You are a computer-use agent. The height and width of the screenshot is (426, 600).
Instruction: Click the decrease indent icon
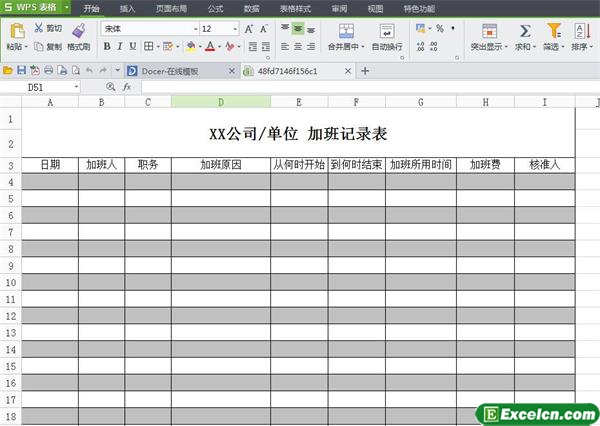coord(253,47)
